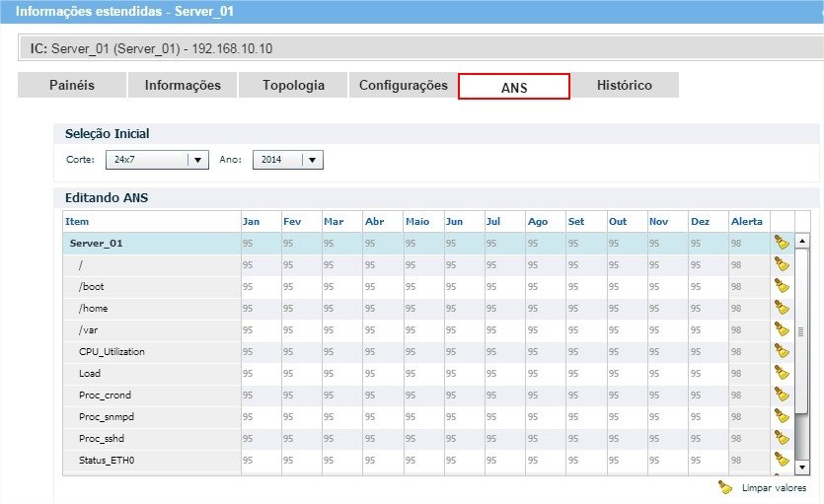Screen dimensions: 824x504
Task: Click the broom icon for Proc_sshd
Action: tap(782, 438)
